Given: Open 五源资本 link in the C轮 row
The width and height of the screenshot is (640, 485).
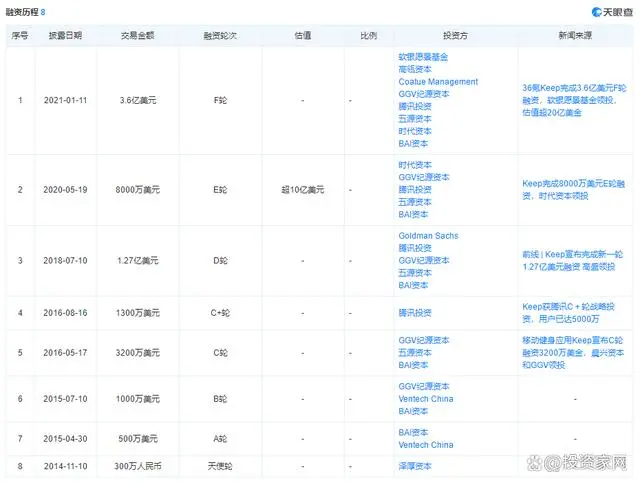Looking at the screenshot, I should click(415, 353).
